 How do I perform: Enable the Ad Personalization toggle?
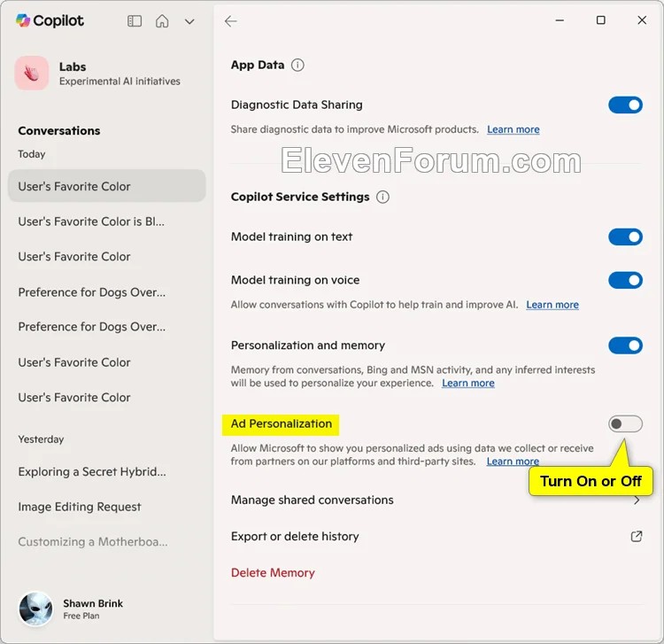(625, 423)
